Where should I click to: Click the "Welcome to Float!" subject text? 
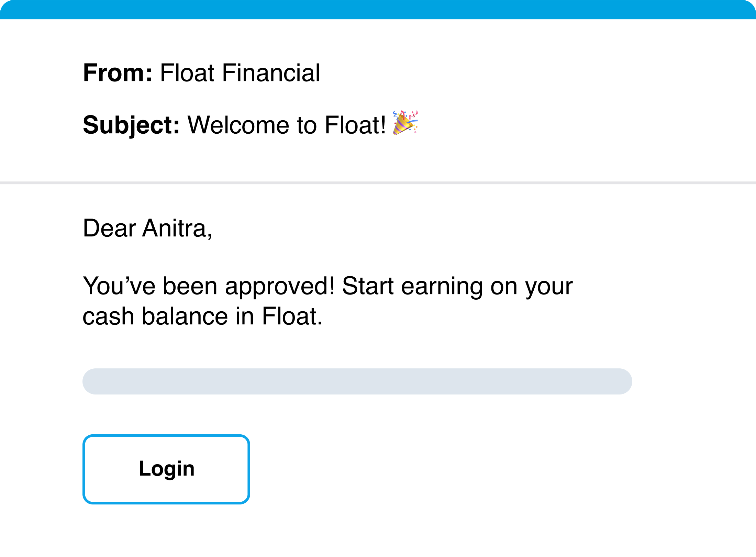[287, 125]
